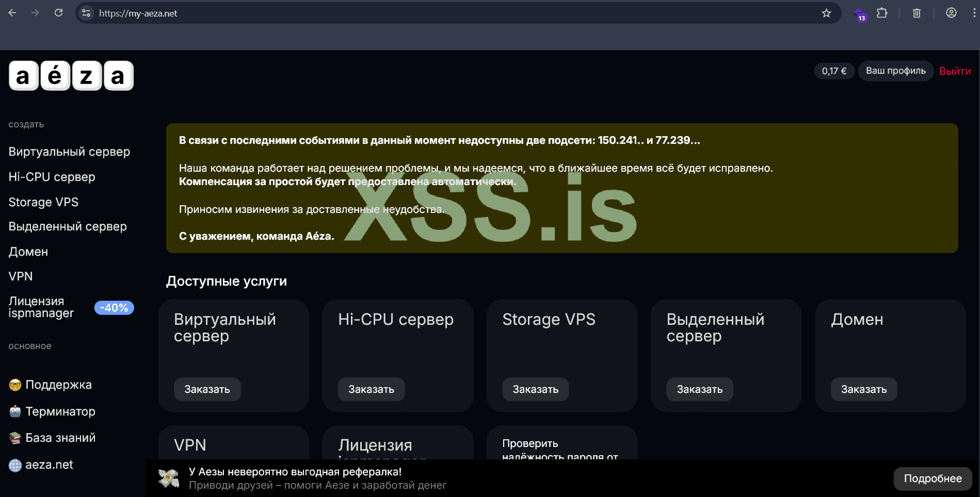This screenshot has width=980, height=497.
Task: Reload the page with the refresh icon
Action: (x=59, y=13)
